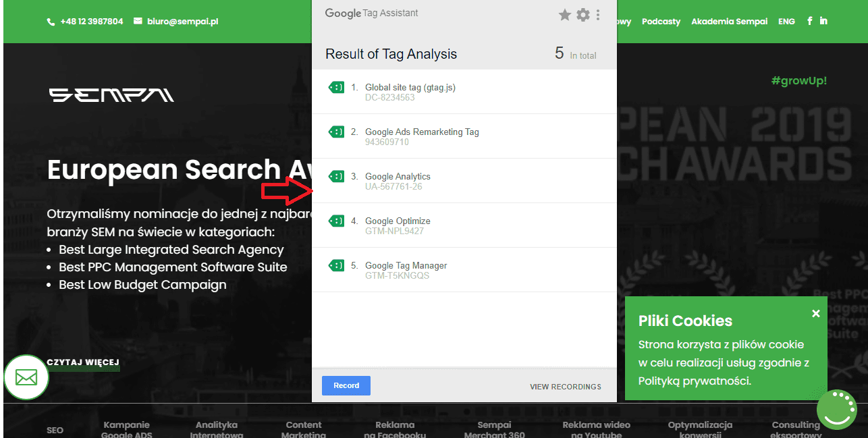Click the #growUp! hashtag text
The image size is (868, 438).
tap(798, 81)
